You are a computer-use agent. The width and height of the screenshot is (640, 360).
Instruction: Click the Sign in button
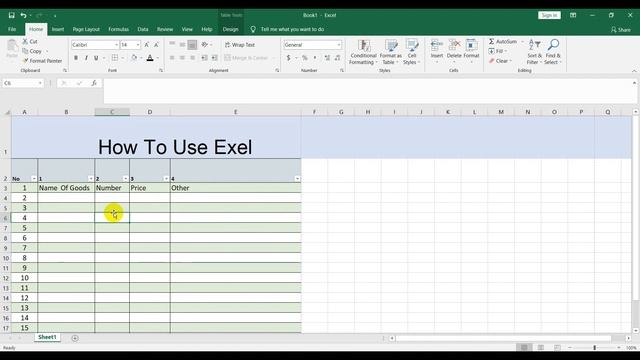click(x=549, y=15)
